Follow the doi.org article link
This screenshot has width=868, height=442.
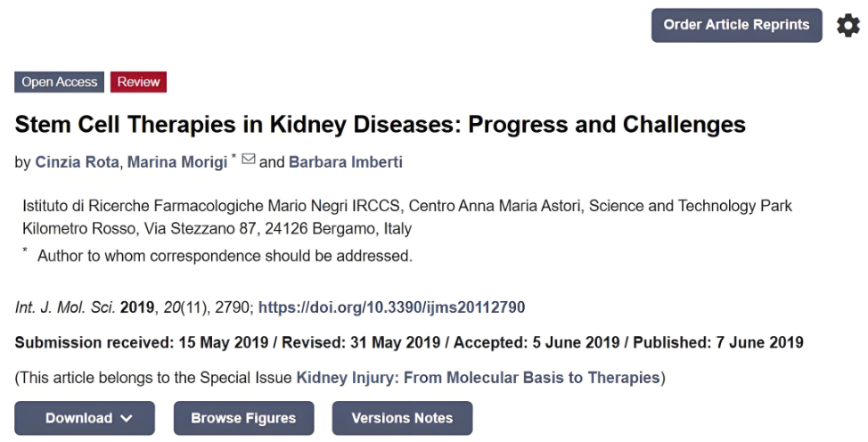click(x=391, y=307)
